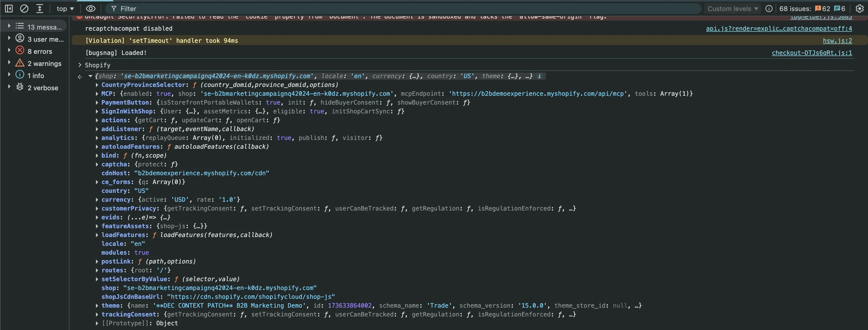Click the red error icon in sidebar

tap(20, 50)
